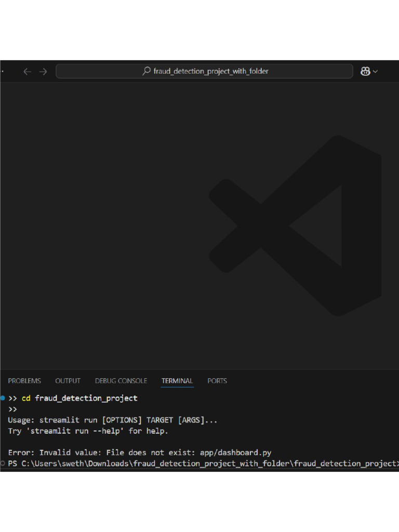Viewport: 399px width, 532px height.
Task: Open the Copilot chat icon
Action: pos(365,71)
